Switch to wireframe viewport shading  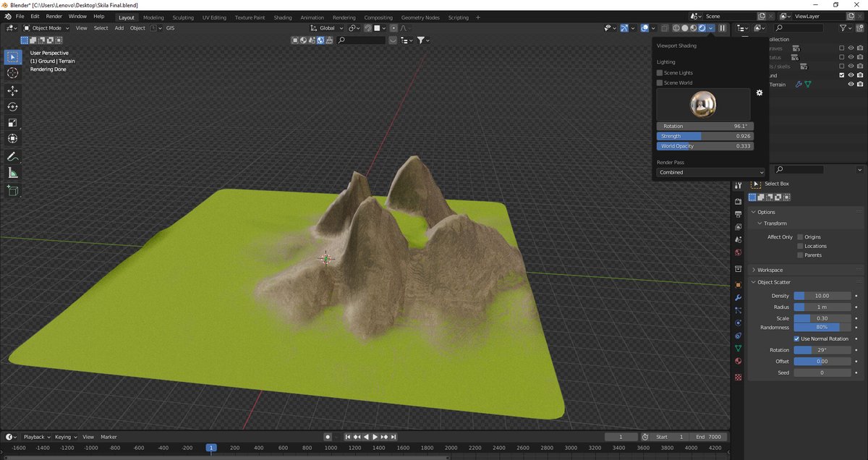[x=676, y=28]
